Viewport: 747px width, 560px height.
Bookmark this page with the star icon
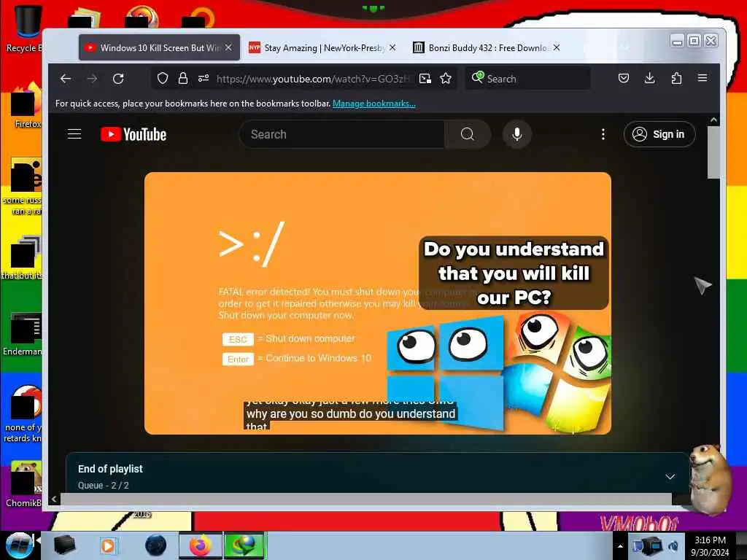click(446, 79)
